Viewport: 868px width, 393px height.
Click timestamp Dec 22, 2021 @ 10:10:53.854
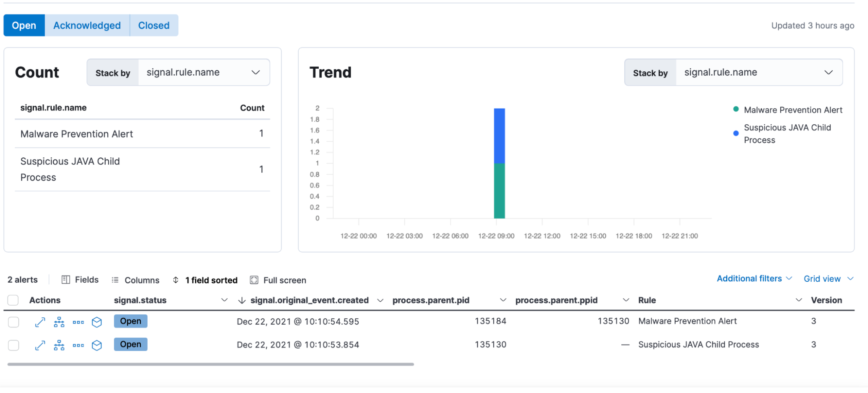[298, 345]
